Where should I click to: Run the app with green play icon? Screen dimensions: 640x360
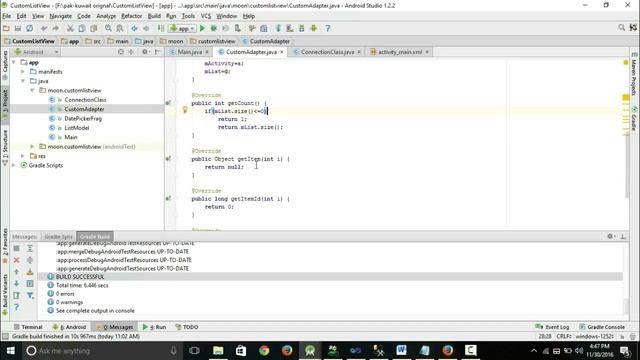pyautogui.click(x=202, y=28)
